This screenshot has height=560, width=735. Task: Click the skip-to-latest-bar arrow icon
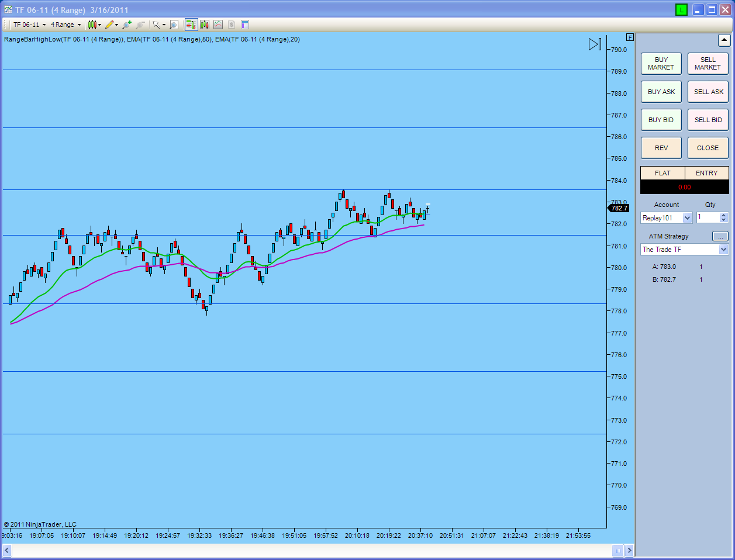click(x=595, y=44)
